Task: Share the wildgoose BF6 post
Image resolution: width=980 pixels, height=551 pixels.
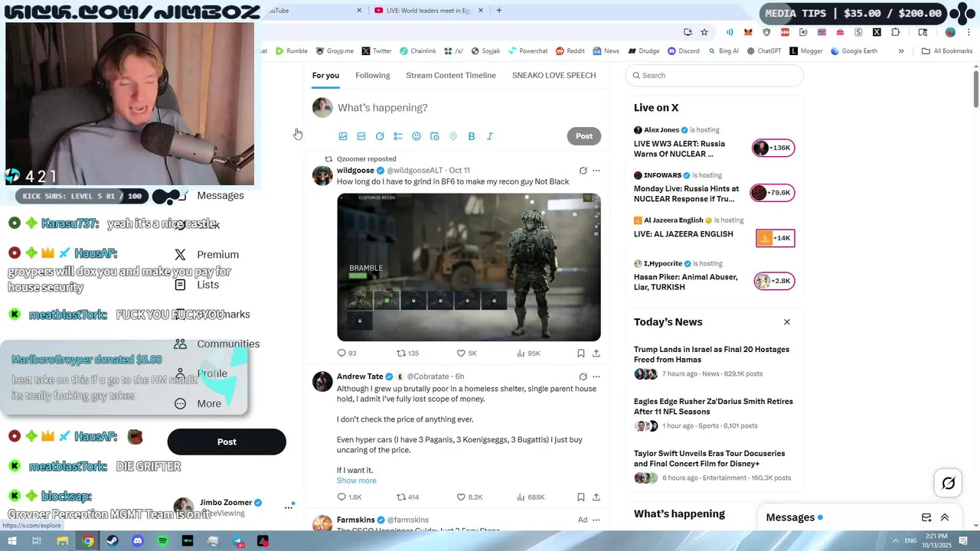Action: click(596, 353)
